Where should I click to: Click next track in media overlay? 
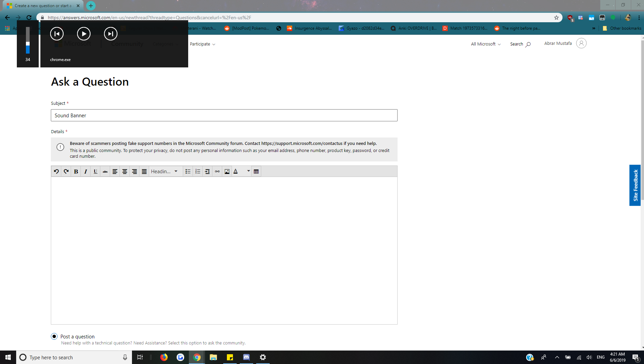pyautogui.click(x=111, y=34)
